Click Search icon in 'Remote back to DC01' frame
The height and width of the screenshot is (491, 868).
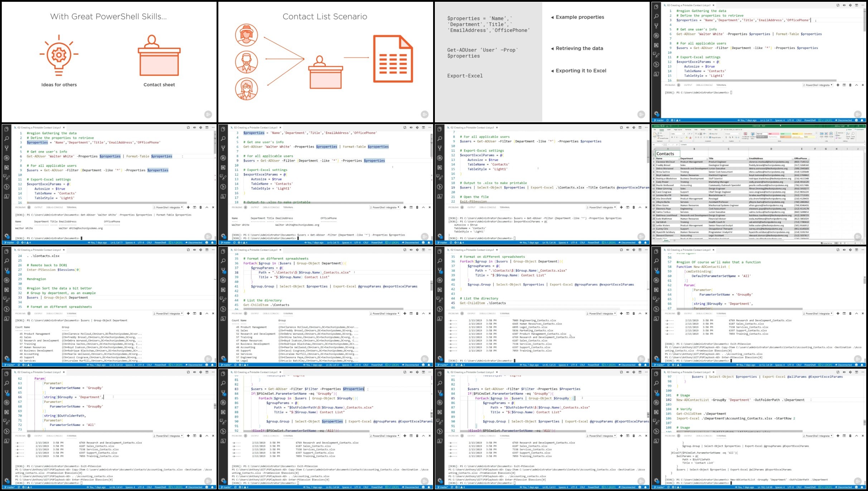pyautogui.click(x=6, y=261)
